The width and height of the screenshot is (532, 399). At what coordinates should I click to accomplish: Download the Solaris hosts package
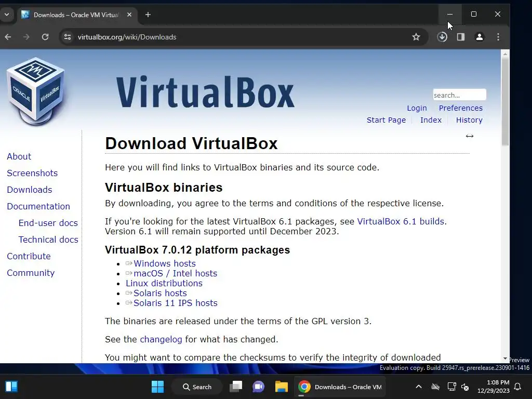[x=160, y=293]
